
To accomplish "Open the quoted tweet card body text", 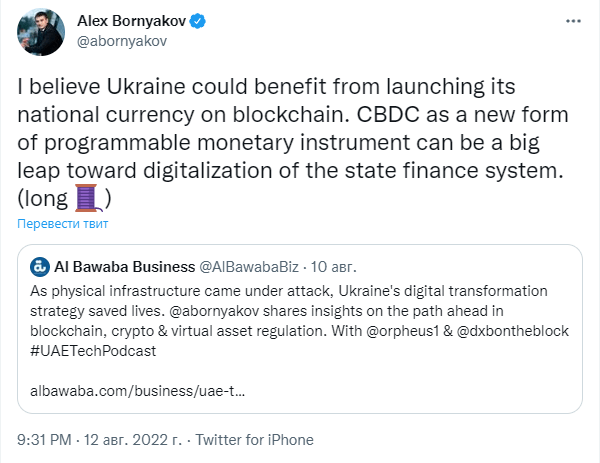I will pos(299,321).
